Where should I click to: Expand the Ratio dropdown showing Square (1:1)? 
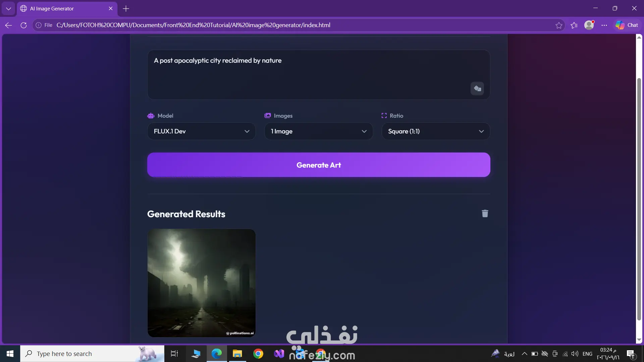point(436,131)
